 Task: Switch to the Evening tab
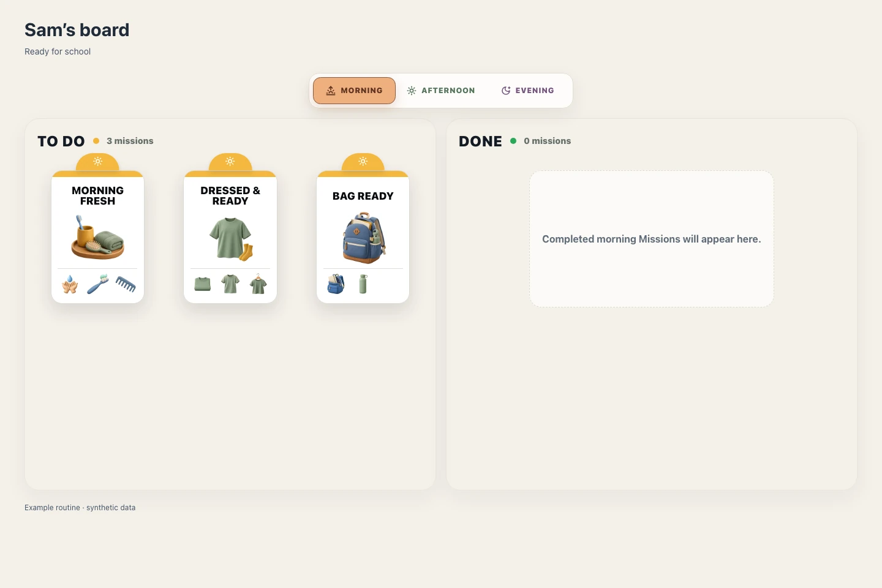click(527, 91)
